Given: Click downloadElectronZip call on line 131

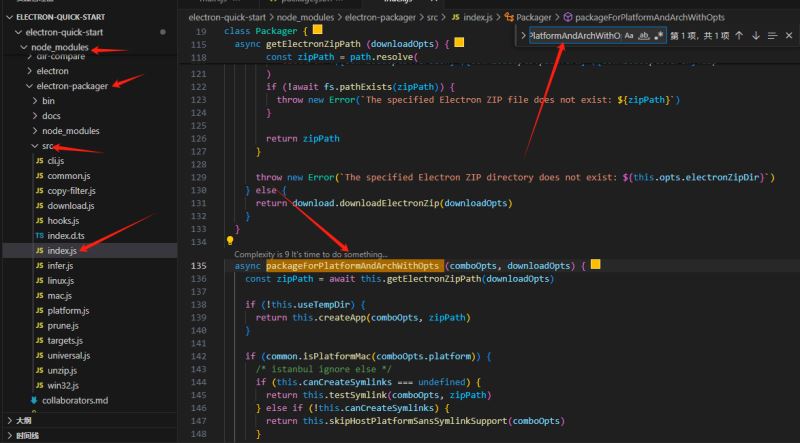Looking at the screenshot, I should pos(390,203).
